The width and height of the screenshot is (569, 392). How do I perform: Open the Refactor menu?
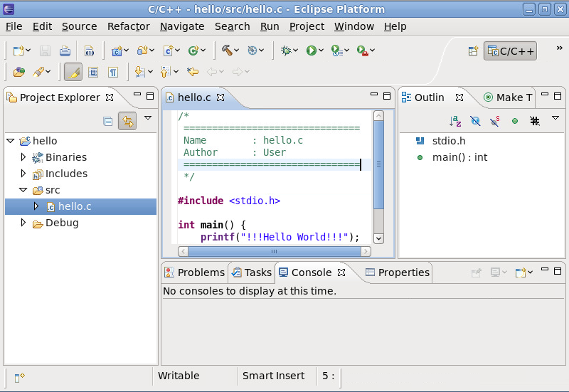(x=128, y=26)
